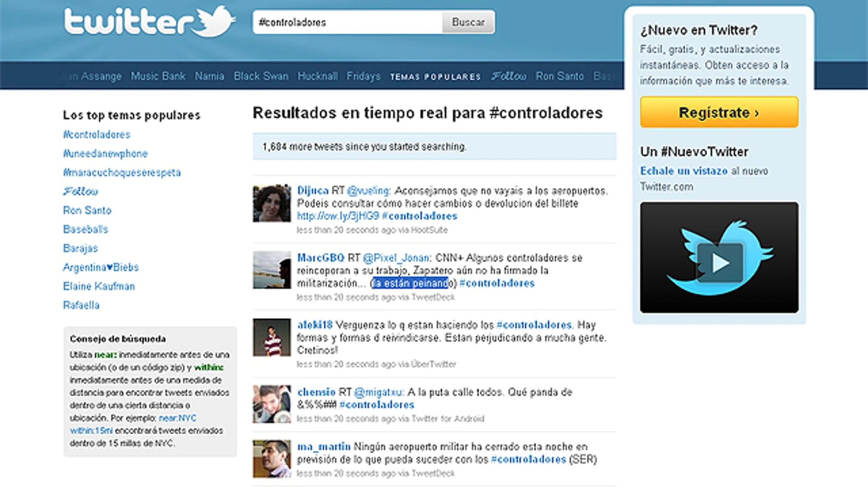Open ma_martin username link
The image size is (868, 488).
point(324,446)
